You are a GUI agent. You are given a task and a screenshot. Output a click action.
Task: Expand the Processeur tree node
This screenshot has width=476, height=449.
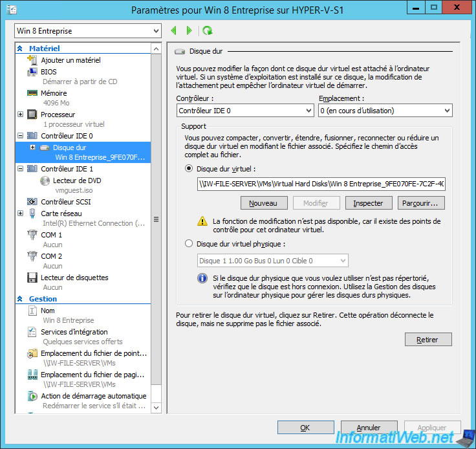coord(20,115)
